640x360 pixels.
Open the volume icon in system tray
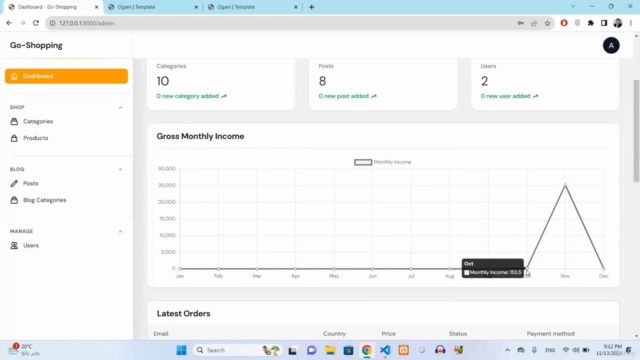pos(576,350)
